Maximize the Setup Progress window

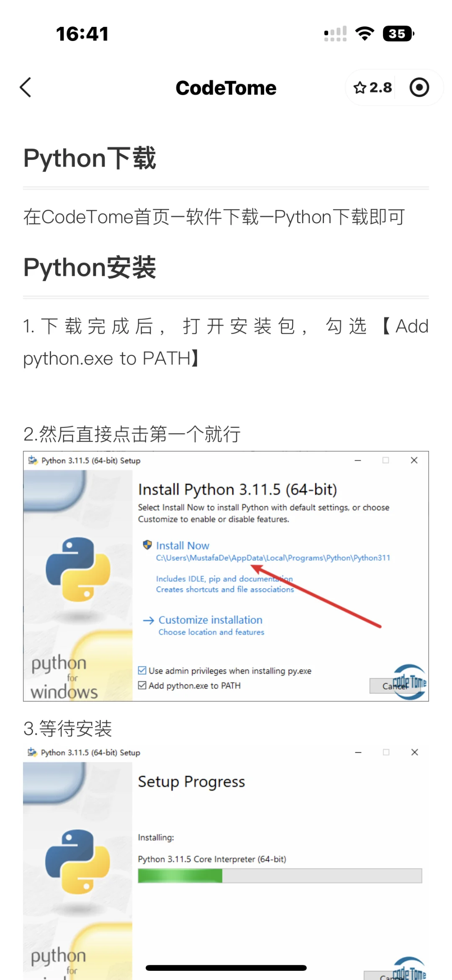coord(386,752)
